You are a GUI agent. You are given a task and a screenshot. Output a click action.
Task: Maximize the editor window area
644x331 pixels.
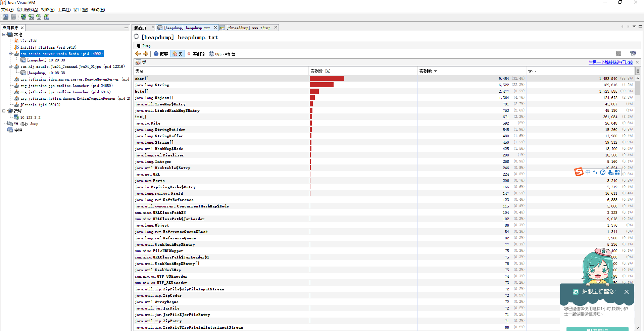click(640, 27)
